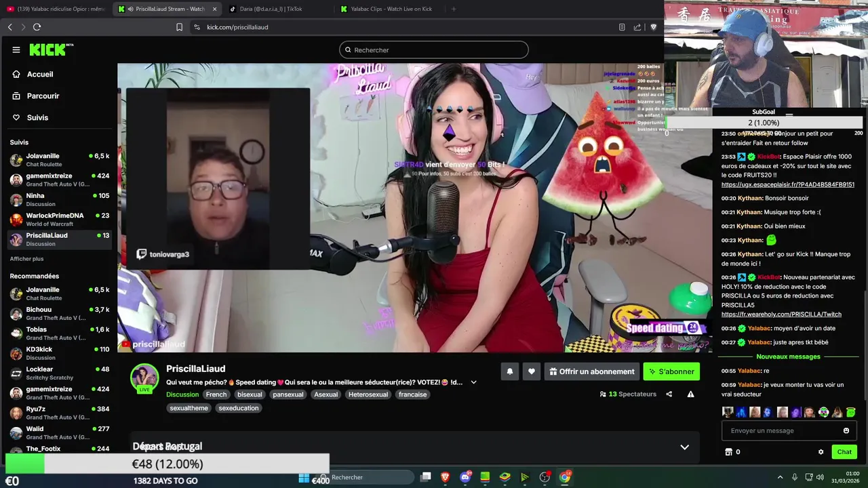
Task: Follow PriscillaLiaud with heart button
Action: (x=532, y=371)
